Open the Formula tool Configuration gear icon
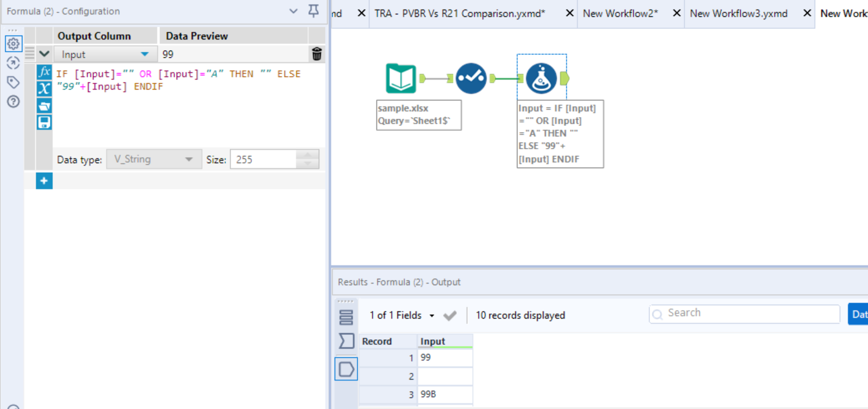 13,43
